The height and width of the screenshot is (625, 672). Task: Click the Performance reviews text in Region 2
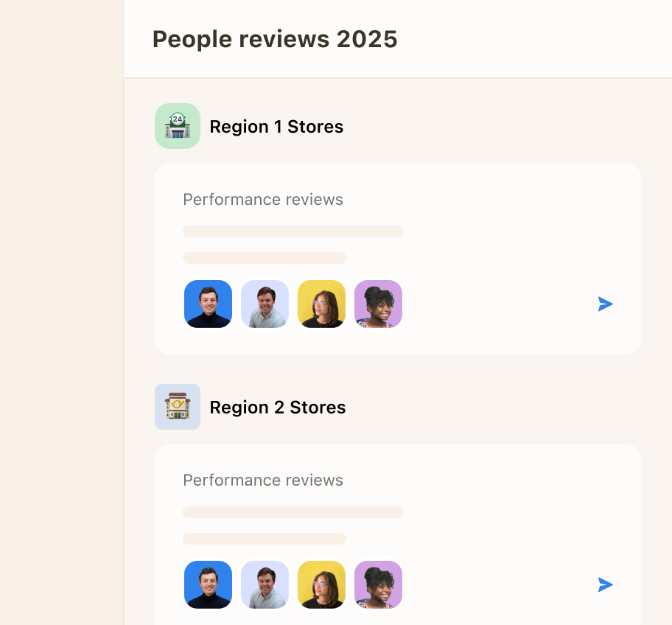(x=262, y=480)
